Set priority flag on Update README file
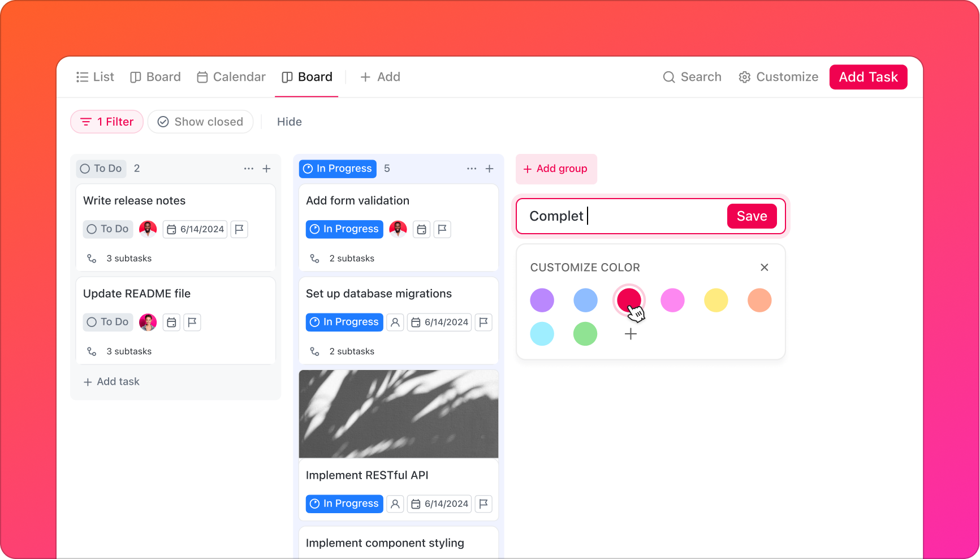The image size is (980, 559). click(x=192, y=322)
